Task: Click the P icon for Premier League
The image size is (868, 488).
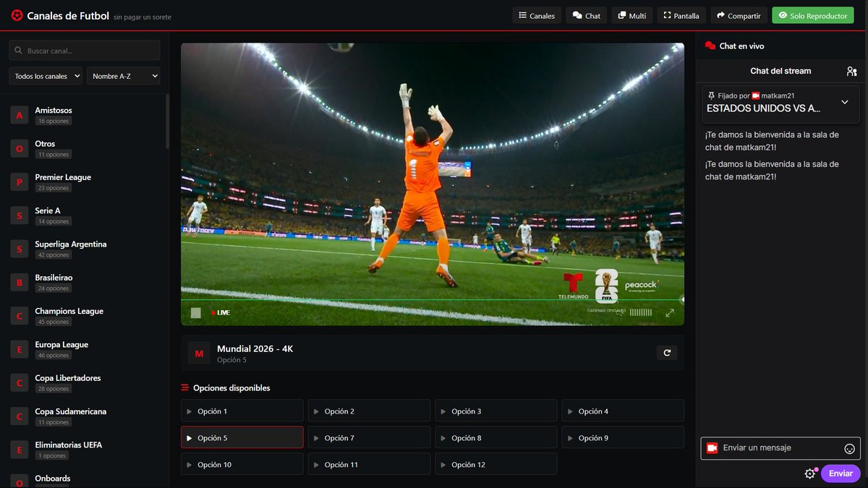Action: click(x=20, y=182)
